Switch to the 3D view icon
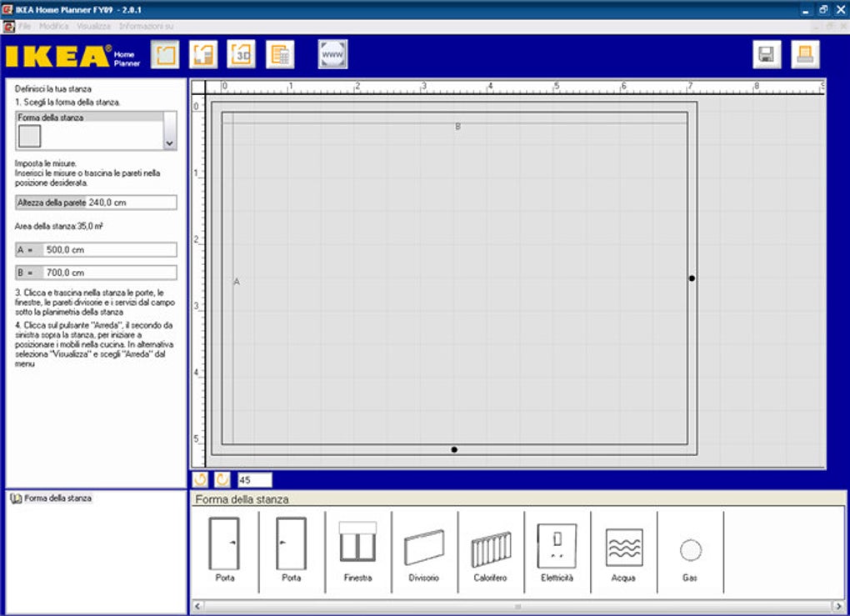The height and width of the screenshot is (616, 850). [241, 54]
